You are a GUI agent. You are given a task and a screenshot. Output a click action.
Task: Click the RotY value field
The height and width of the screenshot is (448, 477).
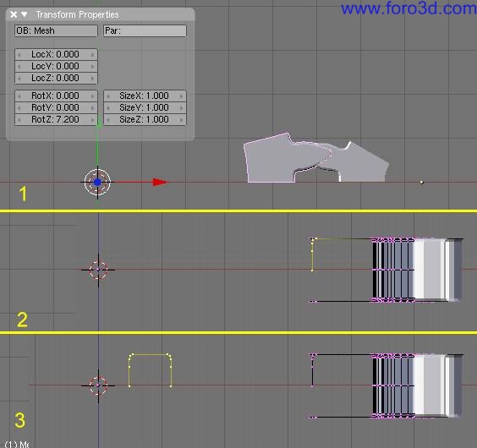(56, 107)
